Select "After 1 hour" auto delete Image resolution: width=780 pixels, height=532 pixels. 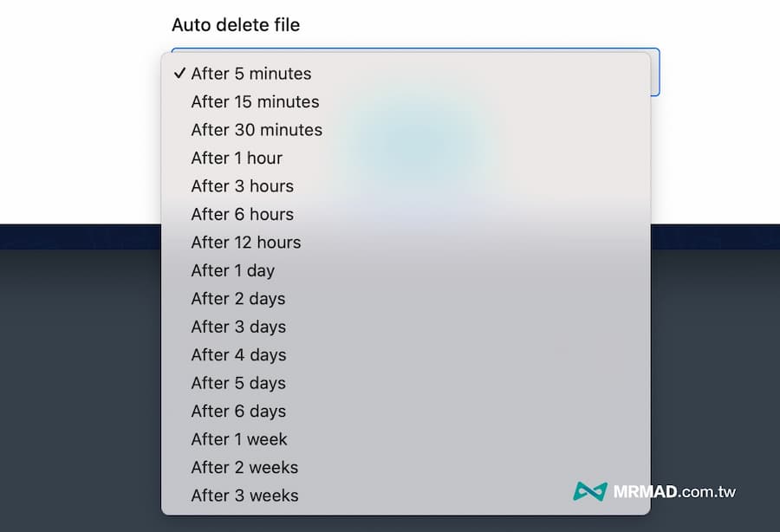237,159
